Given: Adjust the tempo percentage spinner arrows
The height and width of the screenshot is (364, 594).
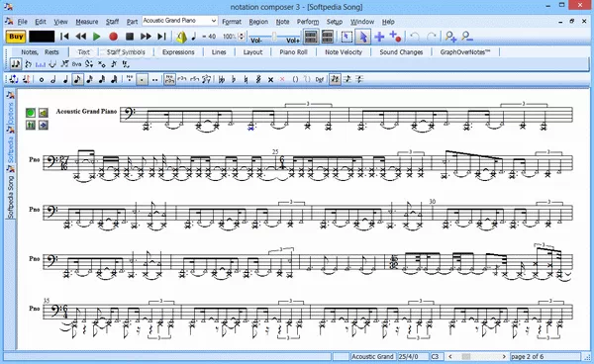Looking at the screenshot, I should tap(242, 37).
